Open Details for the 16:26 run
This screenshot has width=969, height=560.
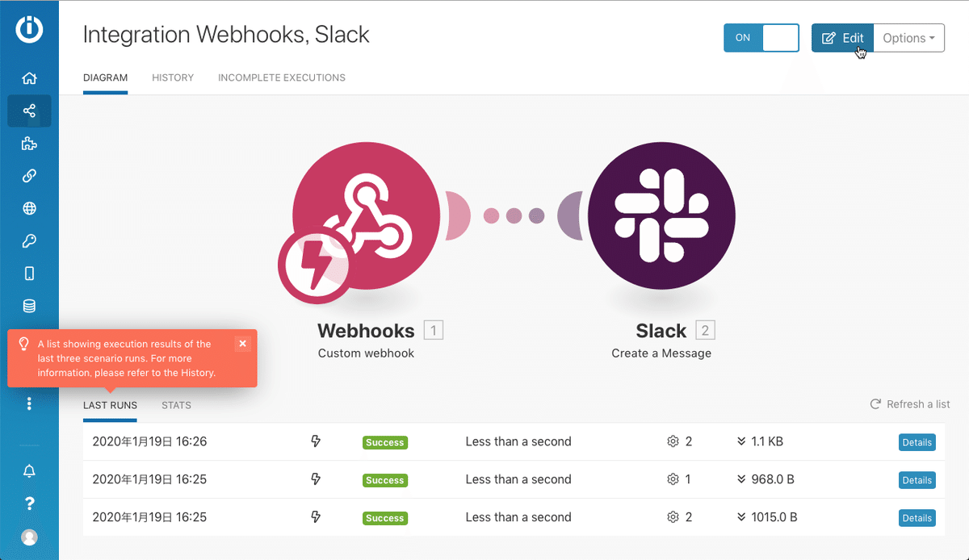(917, 442)
